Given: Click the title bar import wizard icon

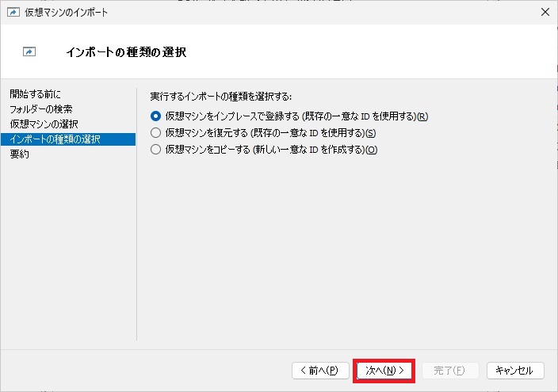Looking at the screenshot, I should (x=13, y=12).
